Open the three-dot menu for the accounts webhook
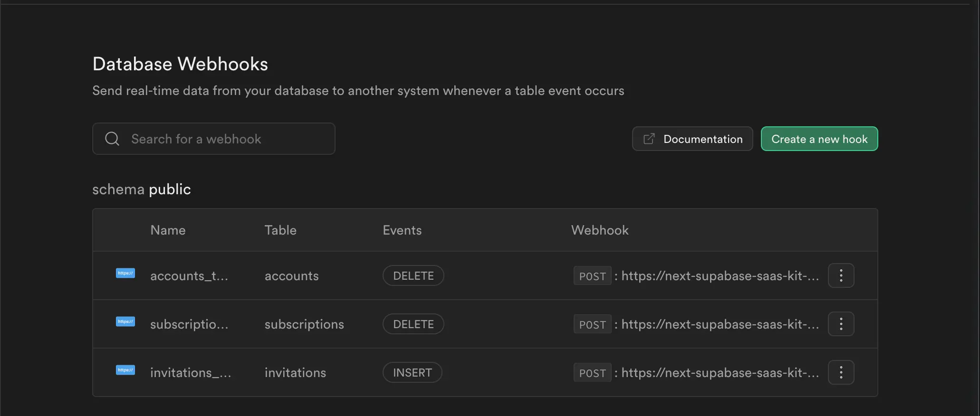This screenshot has height=416, width=980. (841, 275)
